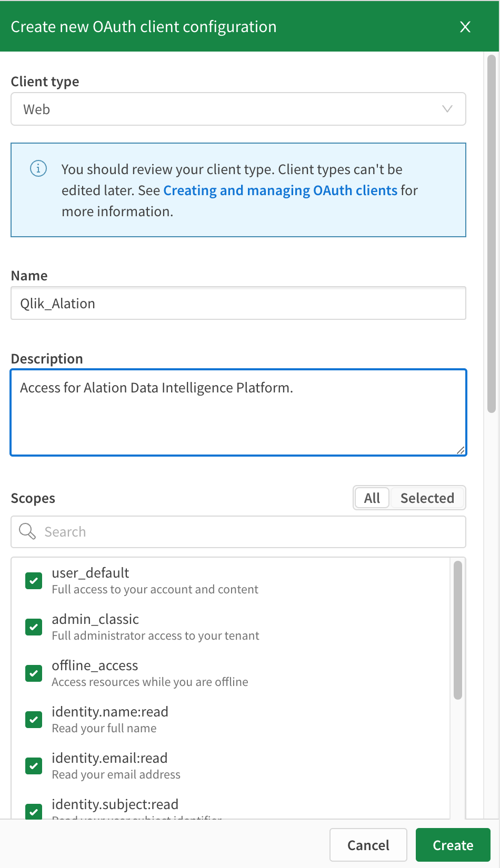Switch scopes view to Selected
This screenshot has height=868, width=500.
point(427,498)
